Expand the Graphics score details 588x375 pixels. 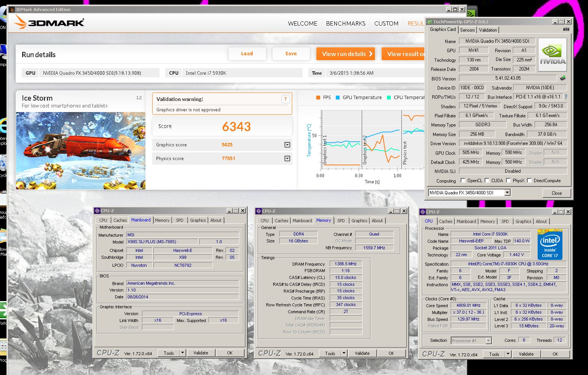point(287,145)
